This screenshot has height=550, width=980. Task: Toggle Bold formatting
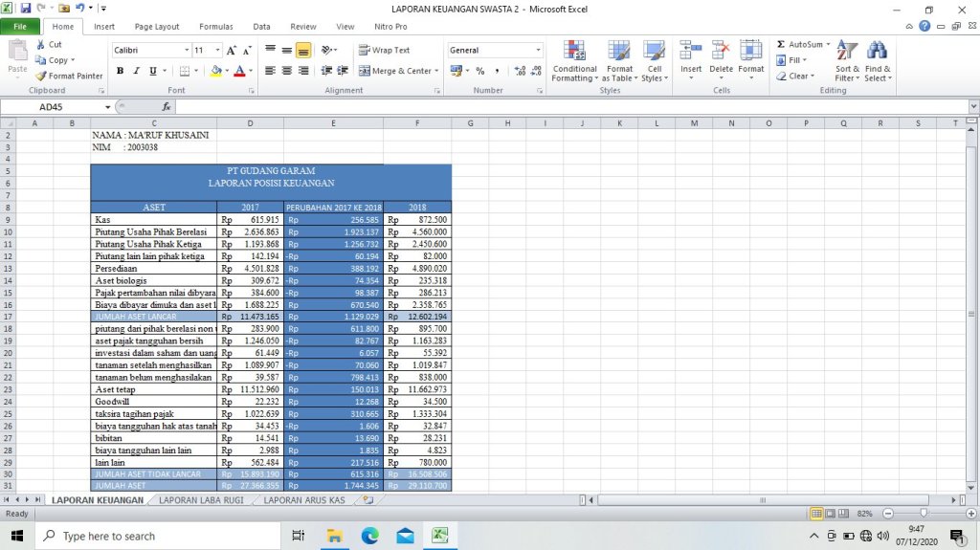121,71
